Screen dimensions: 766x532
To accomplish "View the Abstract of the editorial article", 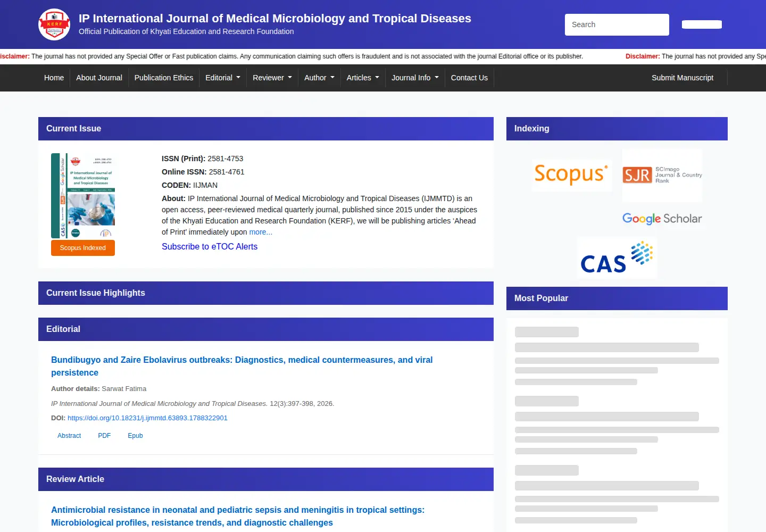I will [x=69, y=435].
